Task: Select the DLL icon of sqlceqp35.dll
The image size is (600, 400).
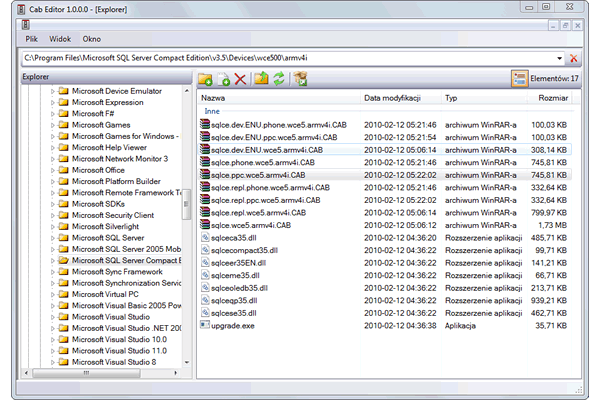Action: (205, 300)
